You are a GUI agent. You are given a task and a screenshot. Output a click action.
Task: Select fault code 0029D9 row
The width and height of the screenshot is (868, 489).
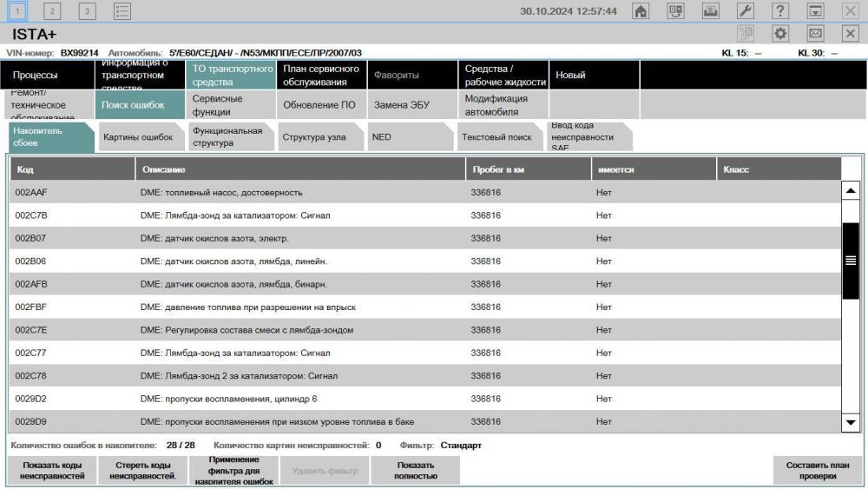[x=424, y=421]
